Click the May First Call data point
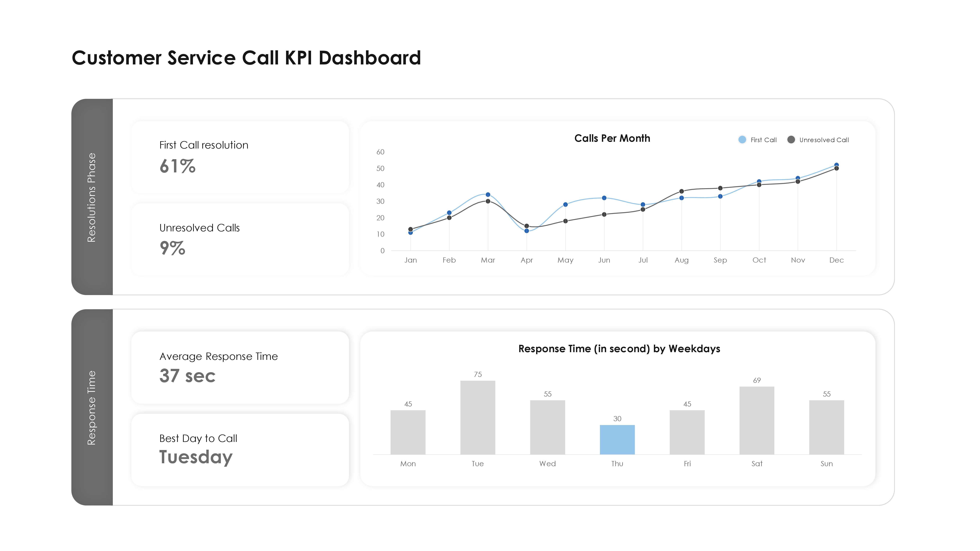The height and width of the screenshot is (551, 980). click(x=565, y=205)
